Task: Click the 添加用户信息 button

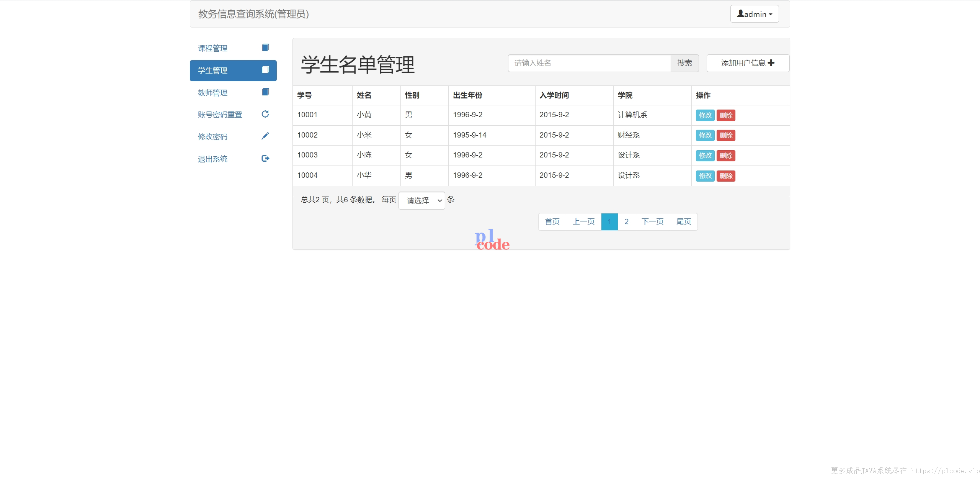Action: pos(748,63)
